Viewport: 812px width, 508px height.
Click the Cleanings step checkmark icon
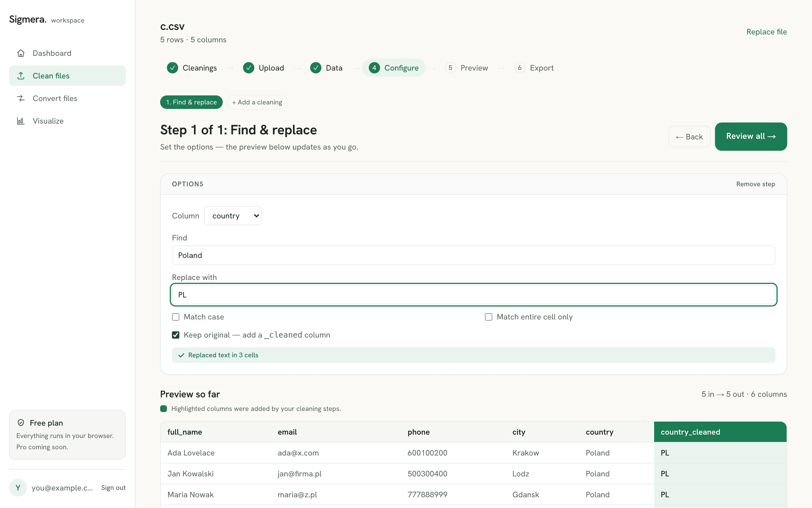pyautogui.click(x=173, y=68)
